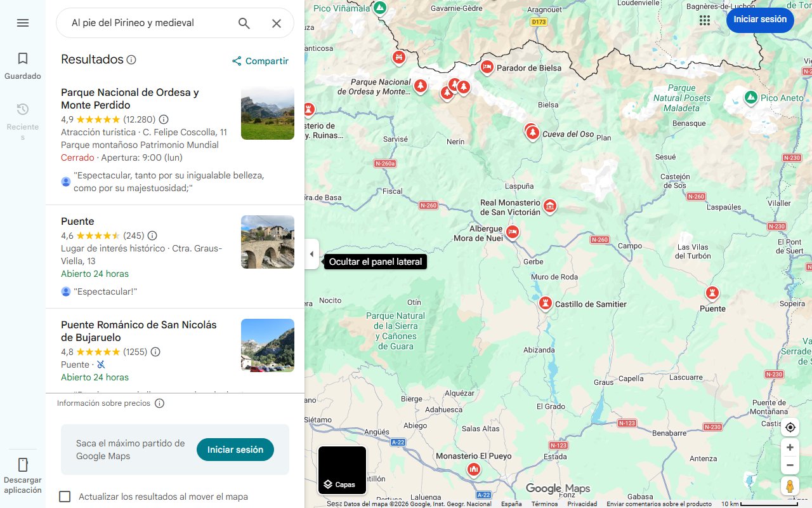Expand Información sobre precios details
Viewport: 812px width, 508px height.
pos(159,403)
